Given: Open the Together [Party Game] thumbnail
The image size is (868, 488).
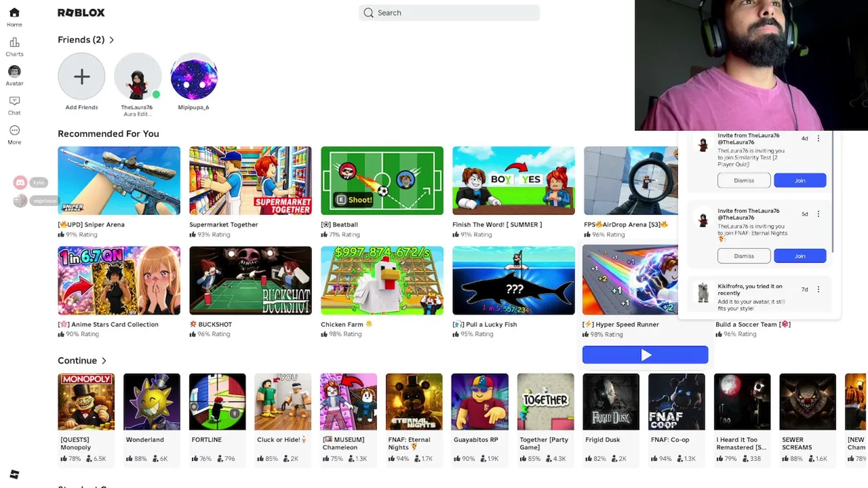Looking at the screenshot, I should [x=546, y=402].
